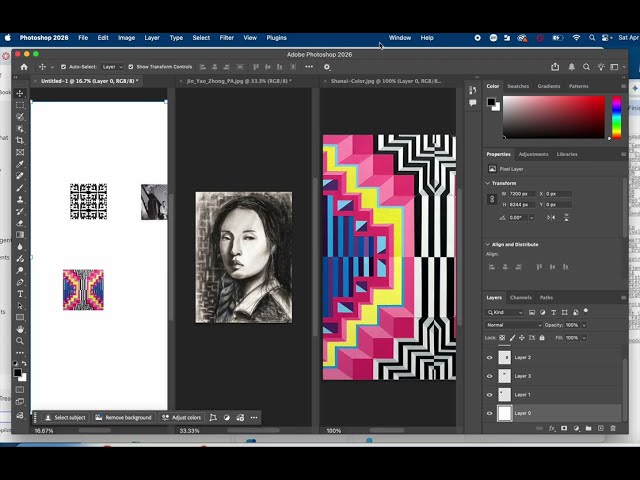
Task: Select the Frame tool
Action: [x=20, y=152]
